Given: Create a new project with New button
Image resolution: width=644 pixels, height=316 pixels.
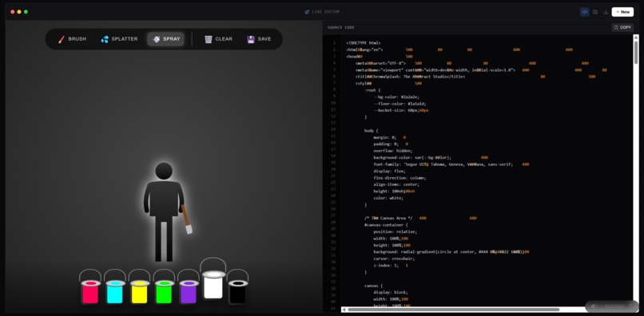Looking at the screenshot, I should (622, 12).
